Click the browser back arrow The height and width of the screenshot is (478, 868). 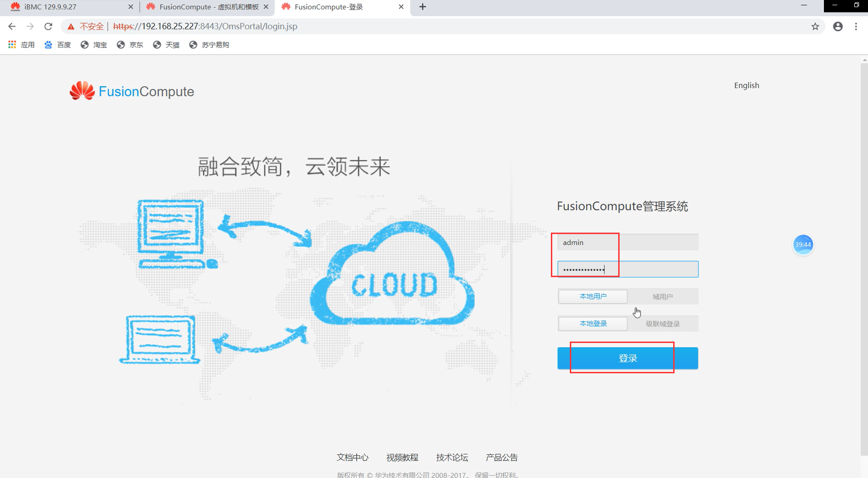tap(12, 27)
